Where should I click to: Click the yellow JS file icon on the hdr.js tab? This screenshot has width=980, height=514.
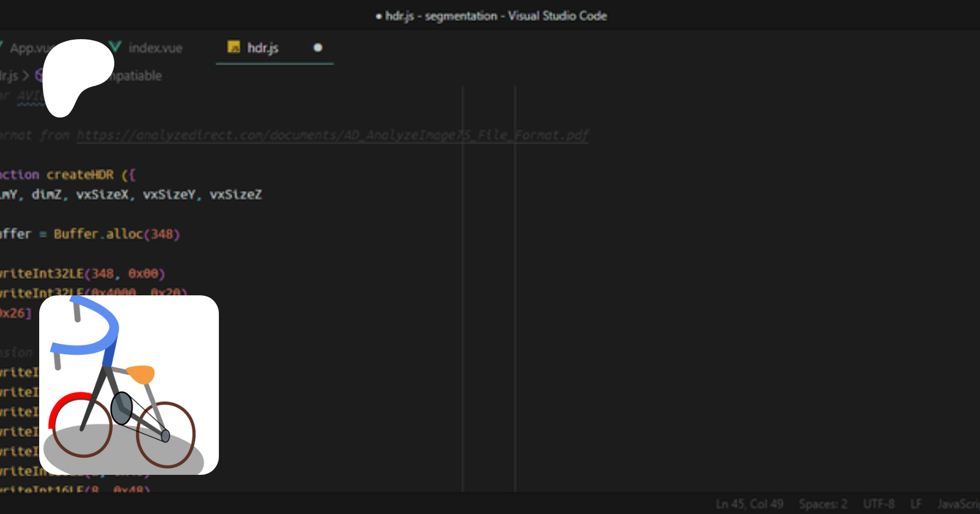click(234, 47)
